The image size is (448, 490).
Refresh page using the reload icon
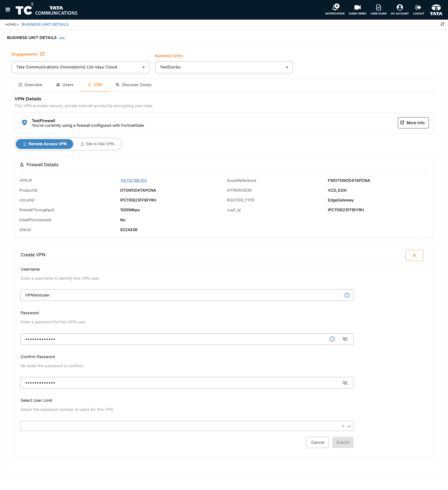442,24
